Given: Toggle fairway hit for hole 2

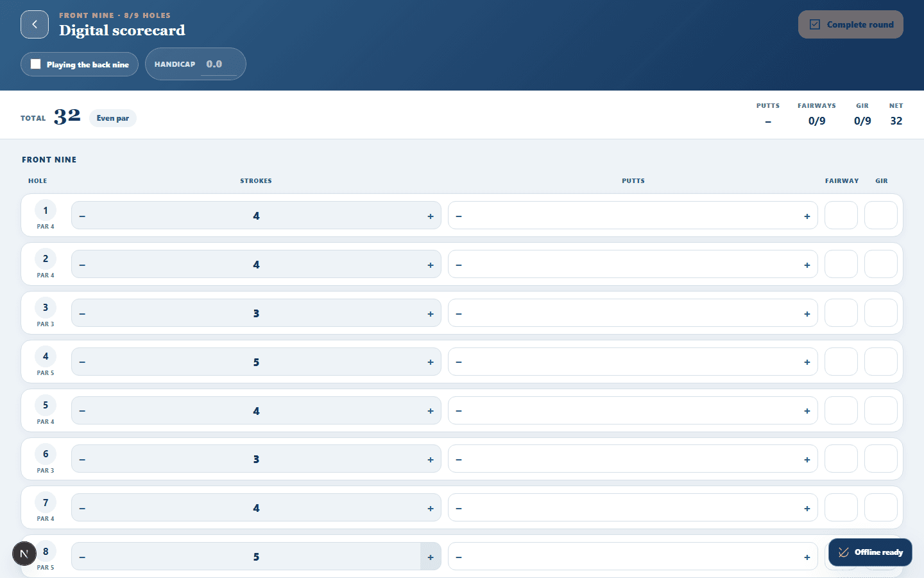Looking at the screenshot, I should (x=841, y=264).
